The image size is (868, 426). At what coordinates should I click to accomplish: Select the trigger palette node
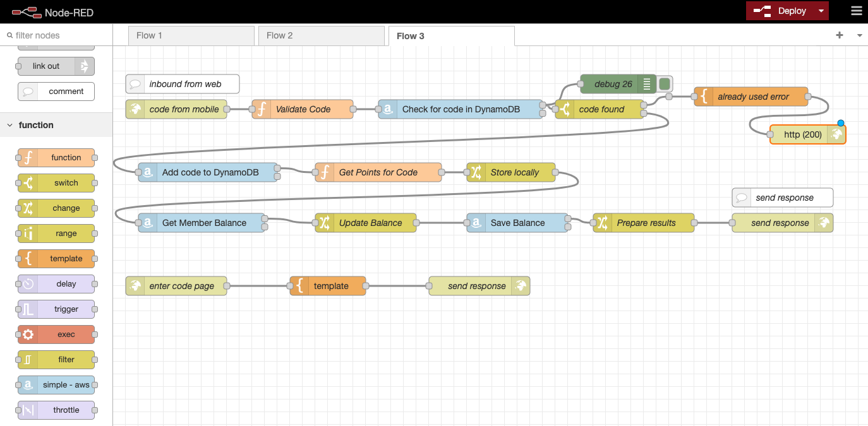tap(56, 309)
